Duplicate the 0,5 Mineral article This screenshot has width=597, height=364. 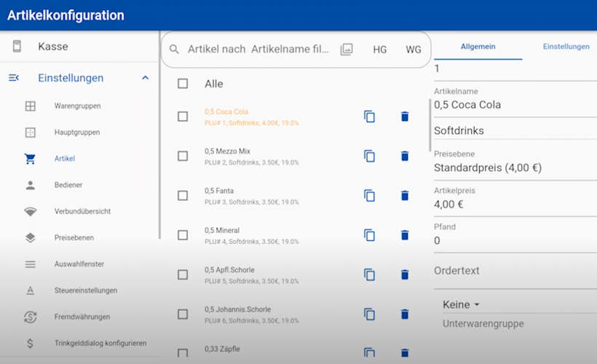tap(369, 235)
